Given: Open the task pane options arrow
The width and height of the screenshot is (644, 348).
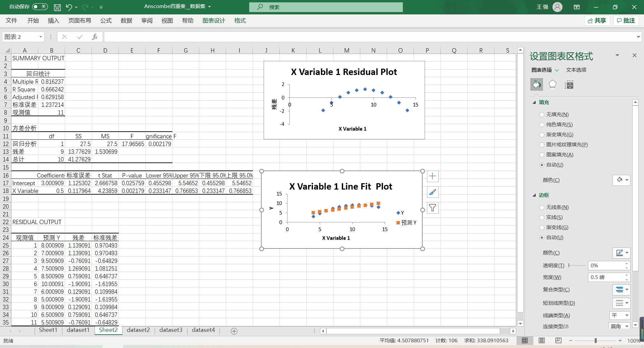Looking at the screenshot, I should click(617, 55).
